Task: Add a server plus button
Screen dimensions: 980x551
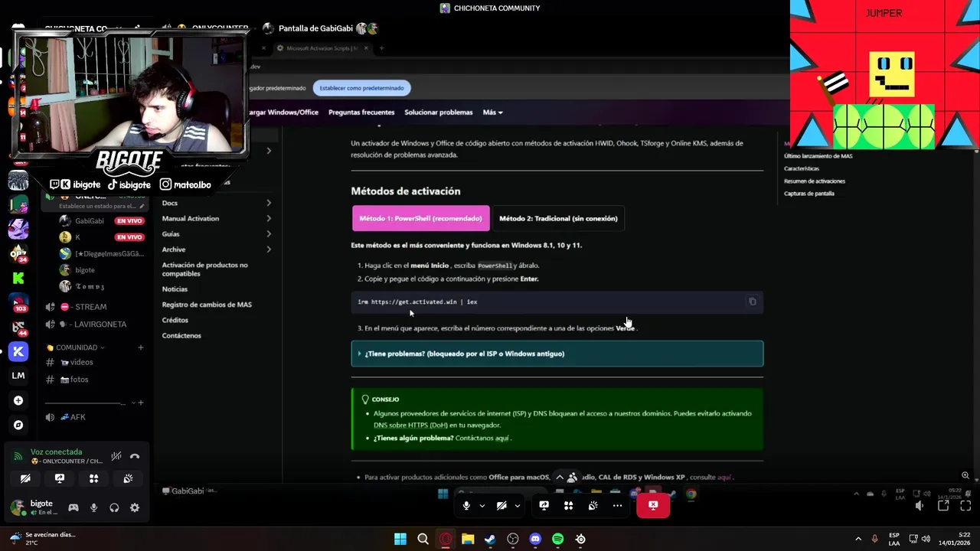Action: [18, 400]
